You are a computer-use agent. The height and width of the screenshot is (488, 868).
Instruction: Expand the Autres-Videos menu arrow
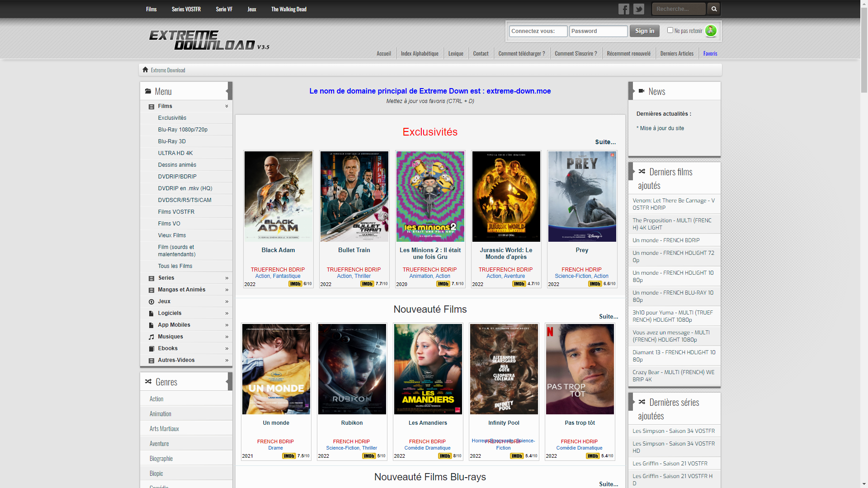pos(226,361)
